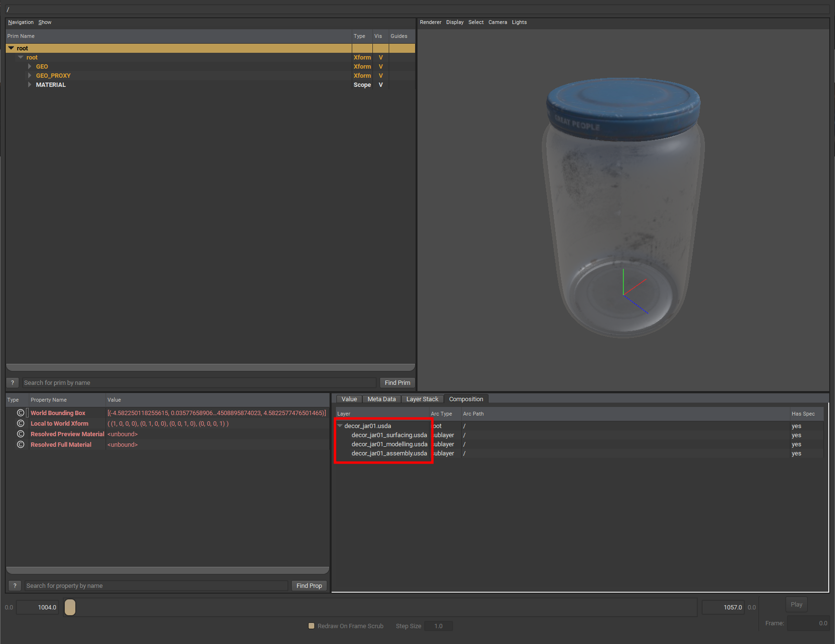Collapse the decor_jar01.usda layer entry
This screenshot has height=644, width=835.
click(x=340, y=426)
